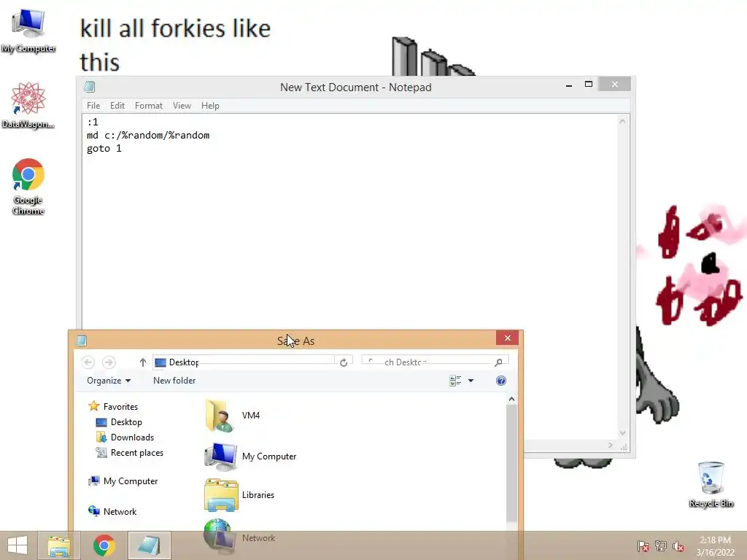
Task: Open the Notepad Format menu
Action: [149, 106]
